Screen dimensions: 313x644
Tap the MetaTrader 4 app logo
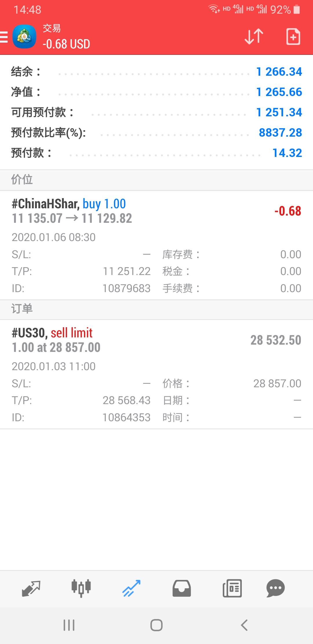point(24,37)
